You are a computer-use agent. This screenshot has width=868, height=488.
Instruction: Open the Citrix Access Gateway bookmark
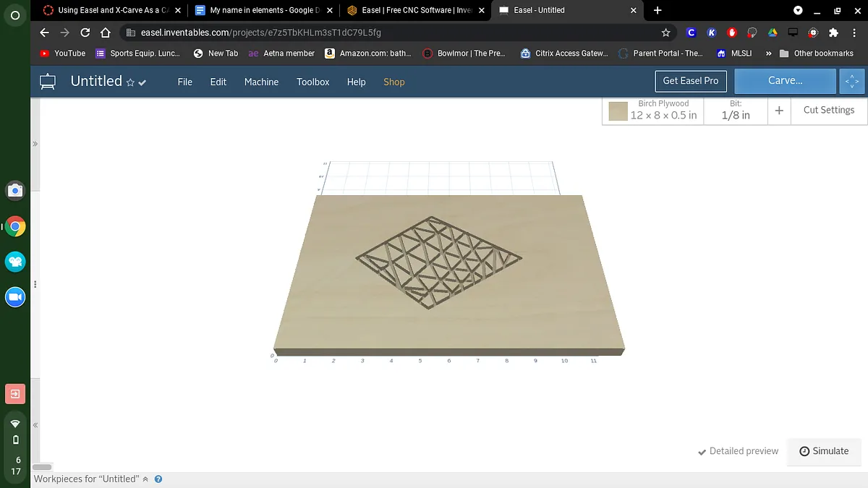pyautogui.click(x=564, y=53)
